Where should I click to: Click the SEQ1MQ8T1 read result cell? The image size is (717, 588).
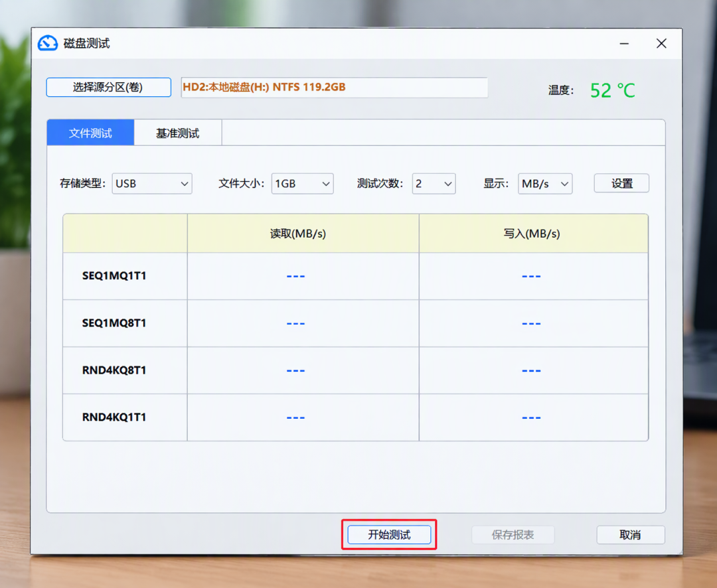pyautogui.click(x=303, y=323)
